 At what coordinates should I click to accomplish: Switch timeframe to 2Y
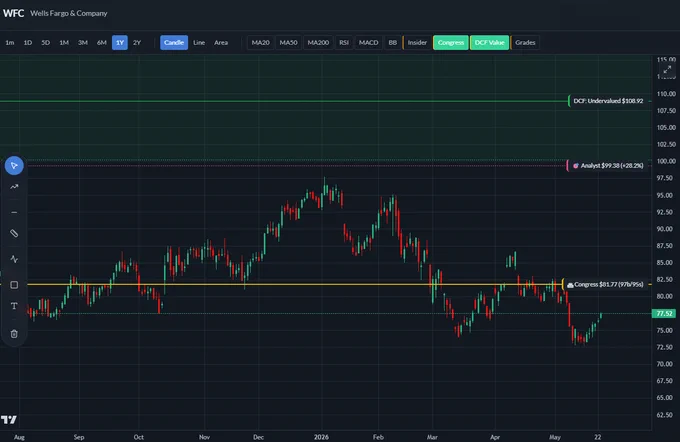[137, 43]
